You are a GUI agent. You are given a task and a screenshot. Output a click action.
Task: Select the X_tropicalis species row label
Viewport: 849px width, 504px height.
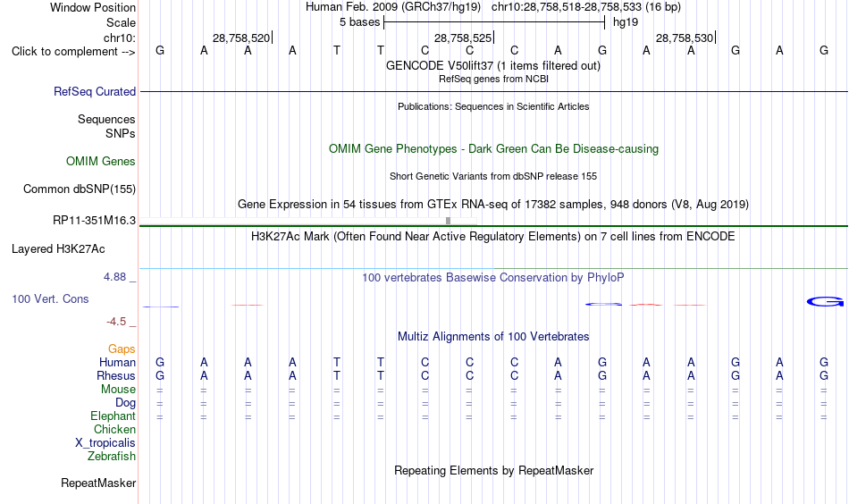tap(105, 443)
